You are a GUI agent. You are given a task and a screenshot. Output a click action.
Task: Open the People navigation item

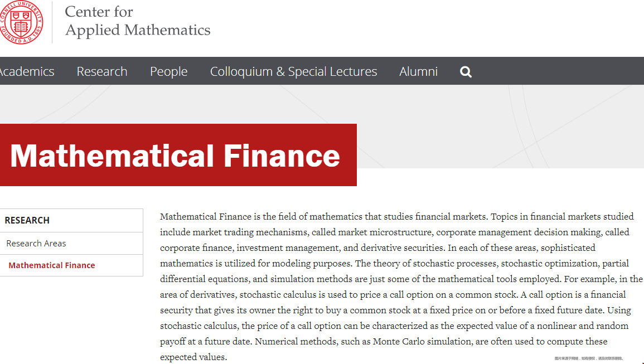click(x=169, y=71)
